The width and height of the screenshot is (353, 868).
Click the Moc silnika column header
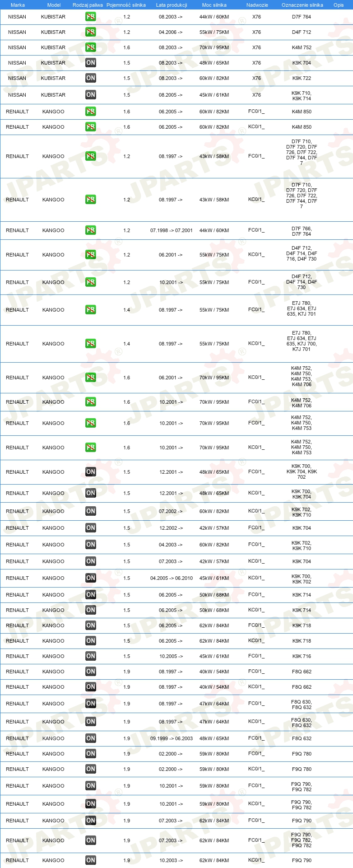coord(214,5)
